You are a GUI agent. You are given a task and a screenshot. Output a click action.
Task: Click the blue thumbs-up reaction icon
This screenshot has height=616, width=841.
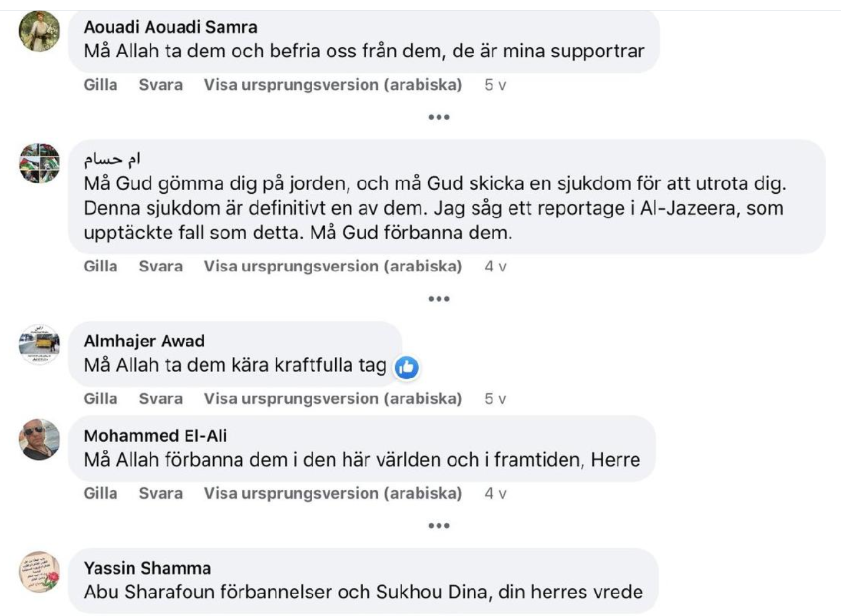(x=406, y=367)
